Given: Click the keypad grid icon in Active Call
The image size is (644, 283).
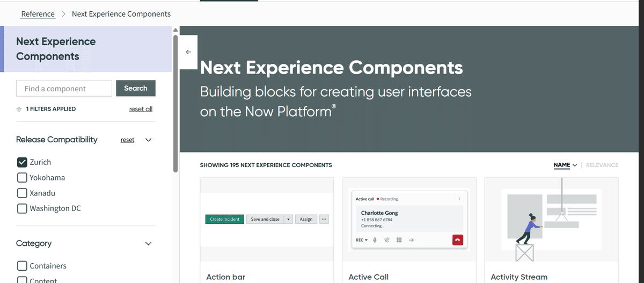Looking at the screenshot, I should [399, 240].
